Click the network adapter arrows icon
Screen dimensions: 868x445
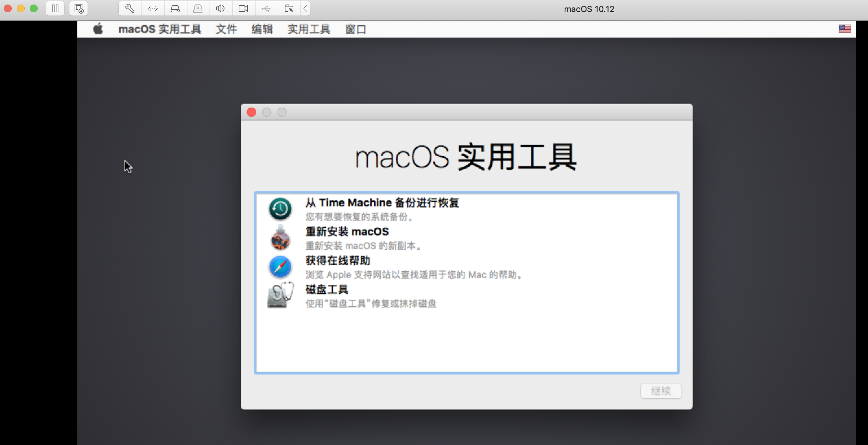[153, 8]
